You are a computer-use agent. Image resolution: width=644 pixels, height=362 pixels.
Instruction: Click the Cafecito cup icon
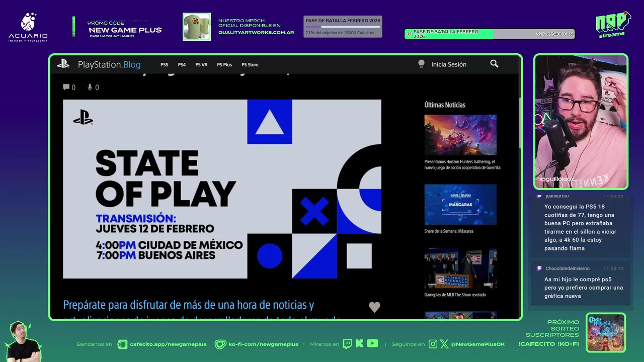coord(122,344)
